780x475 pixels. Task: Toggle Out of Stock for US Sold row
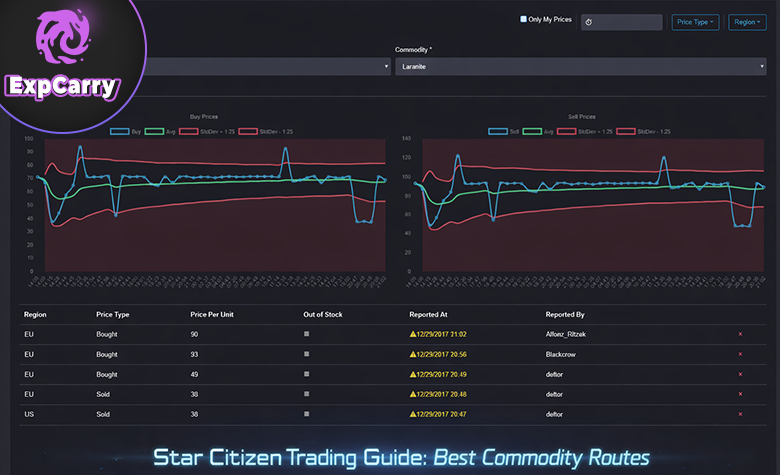click(306, 414)
